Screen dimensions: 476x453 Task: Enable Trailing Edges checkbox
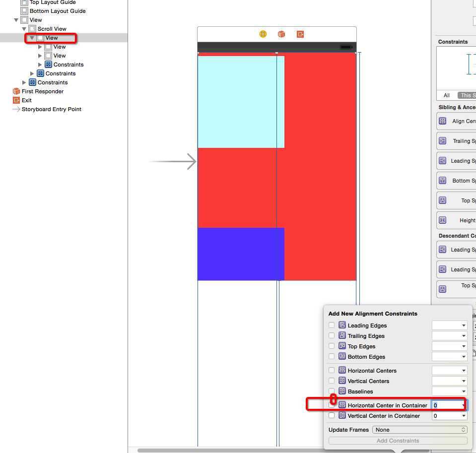tap(332, 335)
